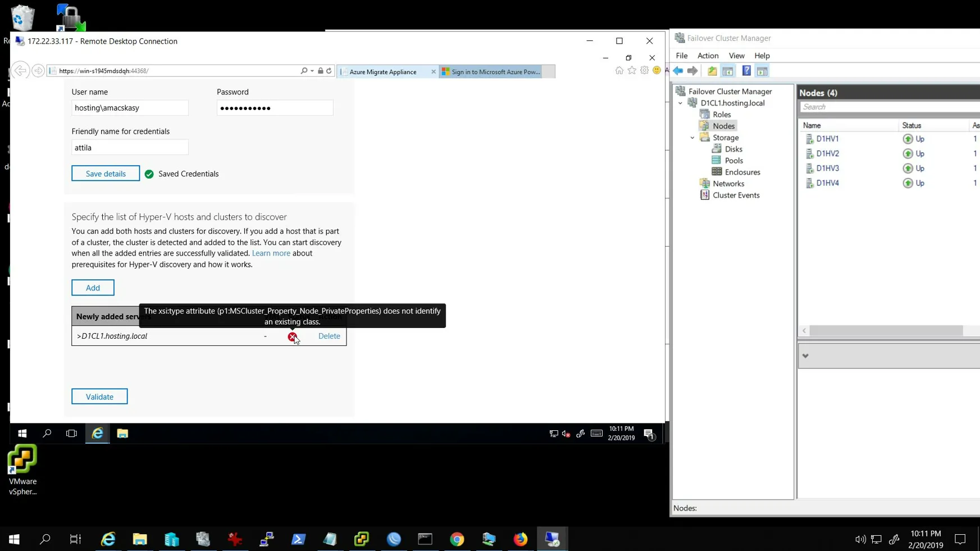This screenshot has height=551, width=980.
Task: Click the Delete link for D1CL1.hosting.local
Action: (x=329, y=336)
